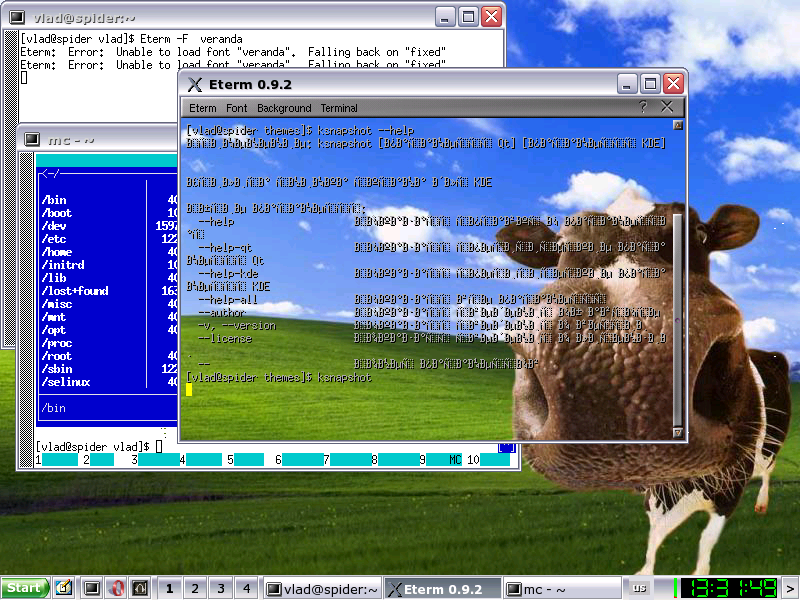The image size is (800, 600).
Task: Click the question mark help icon
Action: pyautogui.click(x=643, y=107)
